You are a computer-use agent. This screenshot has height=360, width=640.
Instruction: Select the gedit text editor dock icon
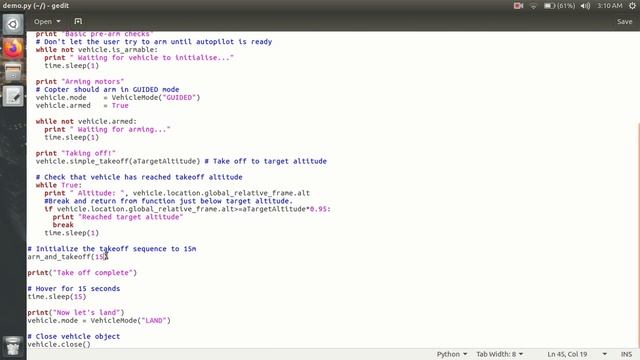point(13,96)
